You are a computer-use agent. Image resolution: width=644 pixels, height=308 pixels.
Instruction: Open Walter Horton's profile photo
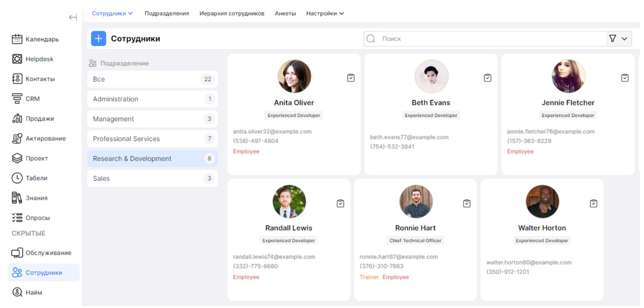542,201
